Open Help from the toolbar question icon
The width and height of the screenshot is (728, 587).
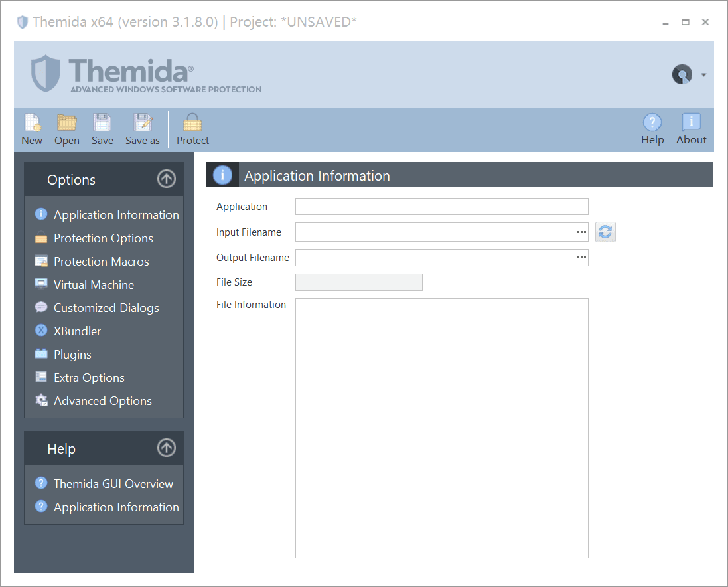pyautogui.click(x=652, y=122)
